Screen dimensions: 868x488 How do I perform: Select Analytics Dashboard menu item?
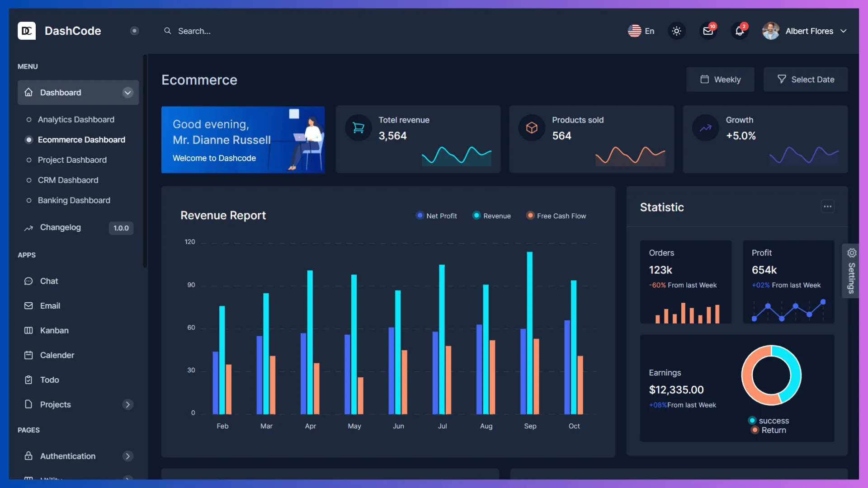click(x=76, y=120)
